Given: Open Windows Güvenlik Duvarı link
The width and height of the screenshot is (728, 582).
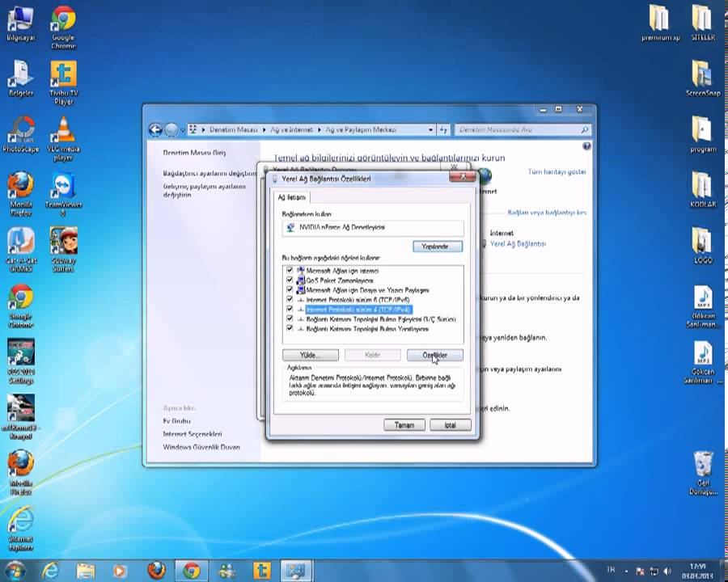Looking at the screenshot, I should coord(201,447).
